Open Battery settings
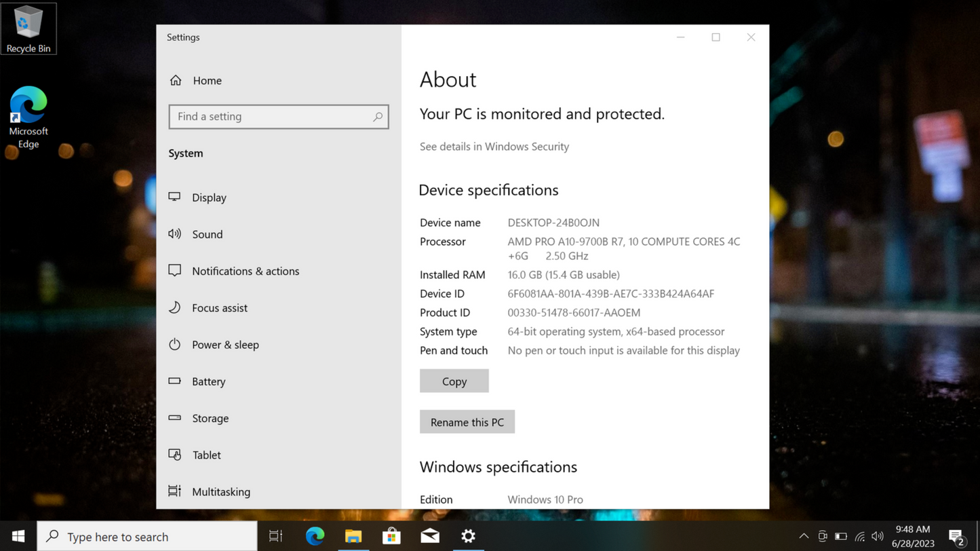The height and width of the screenshot is (551, 980). click(208, 381)
